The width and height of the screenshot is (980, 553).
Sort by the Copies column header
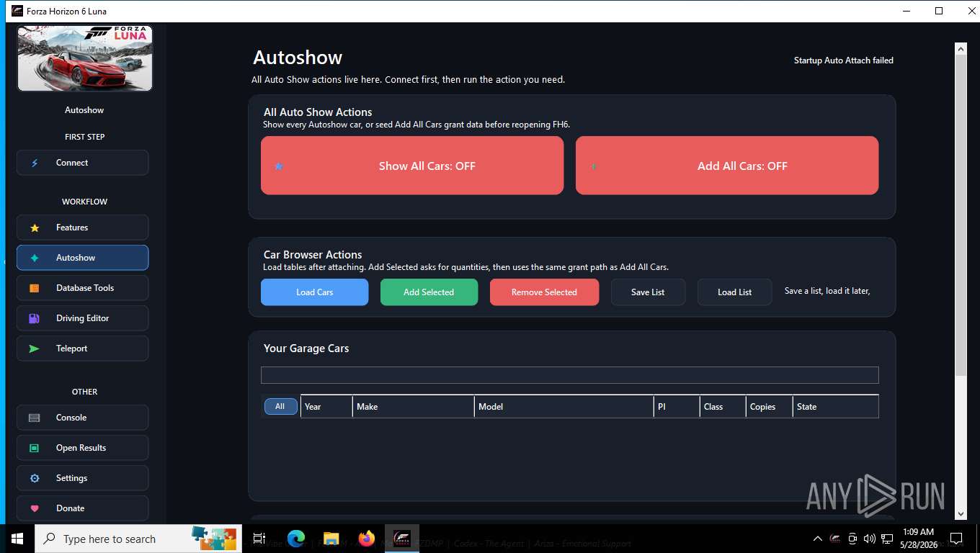(x=769, y=407)
